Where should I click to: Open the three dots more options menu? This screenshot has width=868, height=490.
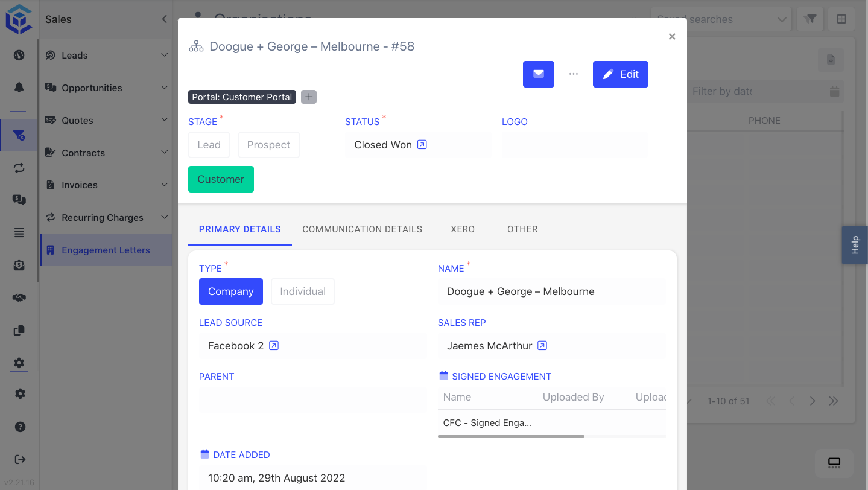[574, 74]
